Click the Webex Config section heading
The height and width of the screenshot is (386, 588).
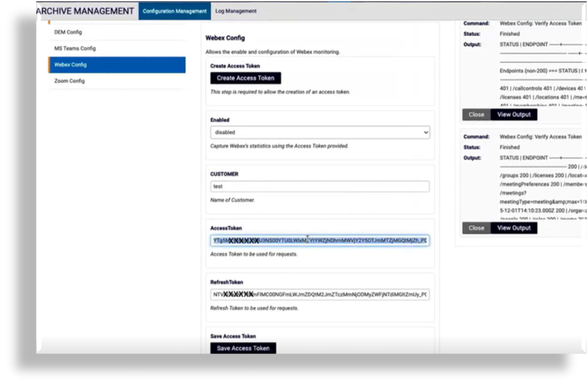point(225,38)
